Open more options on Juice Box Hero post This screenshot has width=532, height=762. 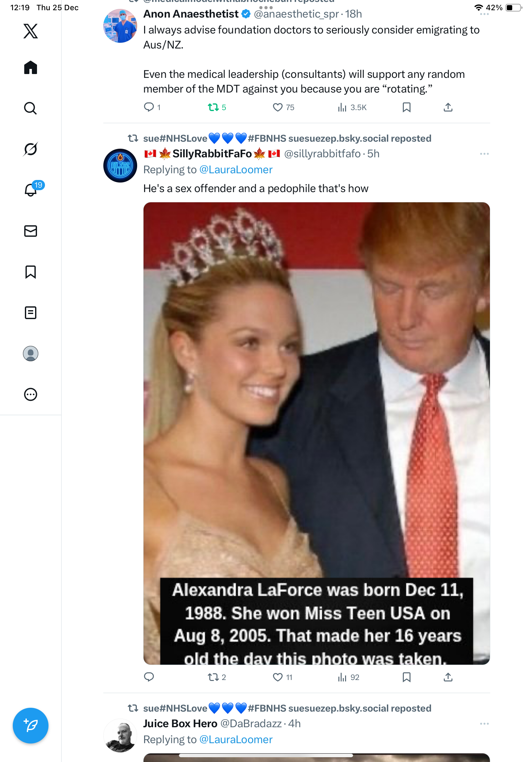pyautogui.click(x=484, y=723)
